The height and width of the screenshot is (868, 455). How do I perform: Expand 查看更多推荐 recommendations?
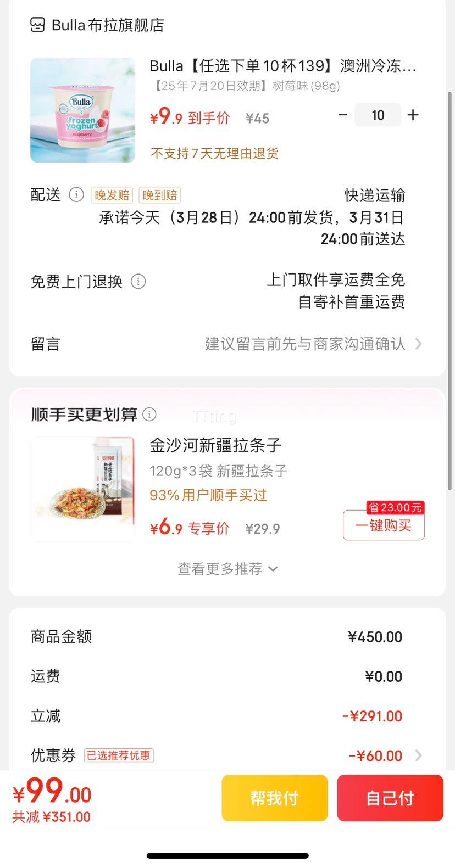pos(227,569)
